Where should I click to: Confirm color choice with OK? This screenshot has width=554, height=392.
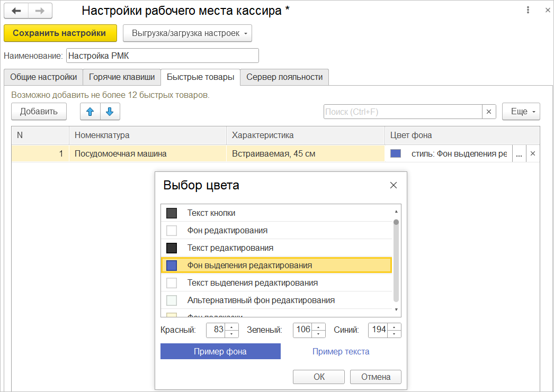click(319, 377)
